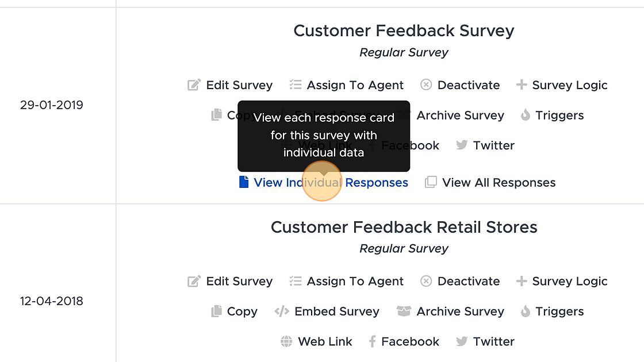
Task: Open Triggers for Customer Feedback Retail Stores
Action: coord(559,311)
